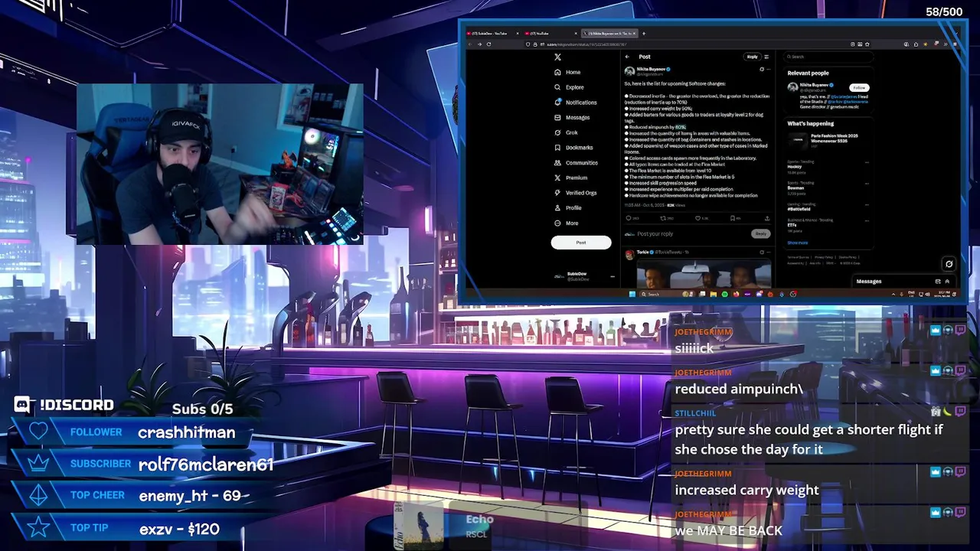
Task: Reload the page in the browser toolbar
Action: pyautogui.click(x=488, y=44)
